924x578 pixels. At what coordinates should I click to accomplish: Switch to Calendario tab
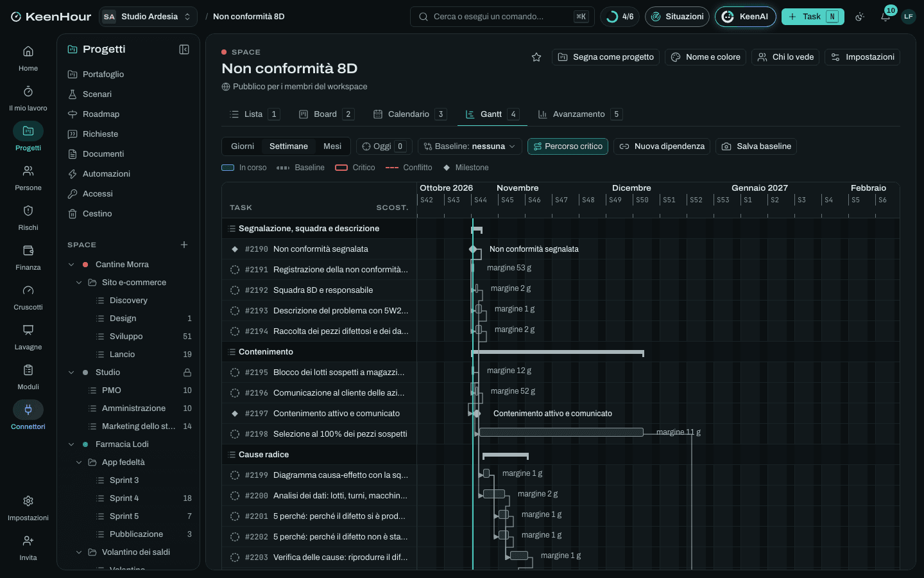tap(409, 114)
